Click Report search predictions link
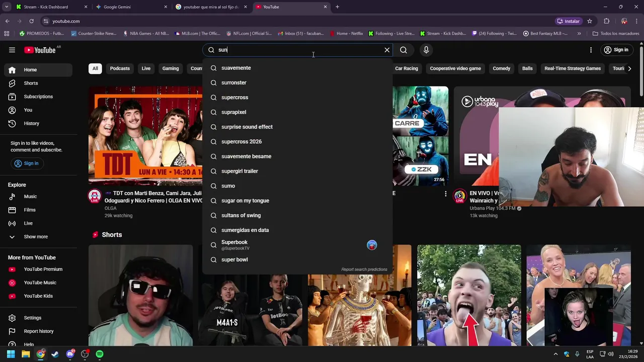Image resolution: width=644 pixels, height=362 pixels. coord(364,269)
